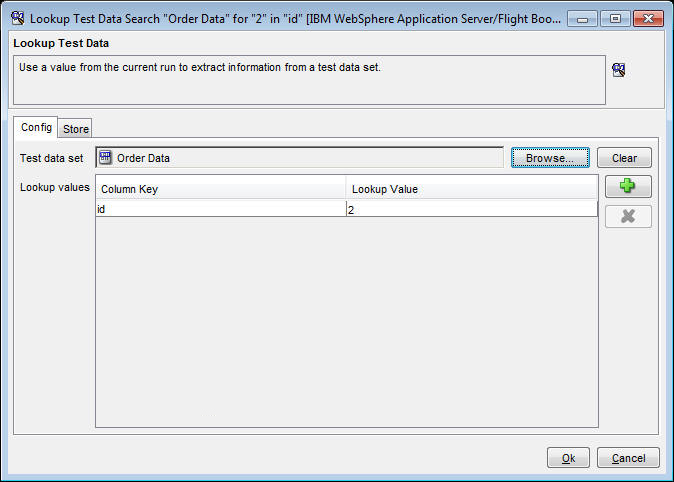Viewport: 674px width, 482px height.
Task: Minimize the Lookup Test Data window
Action: [x=582, y=19]
